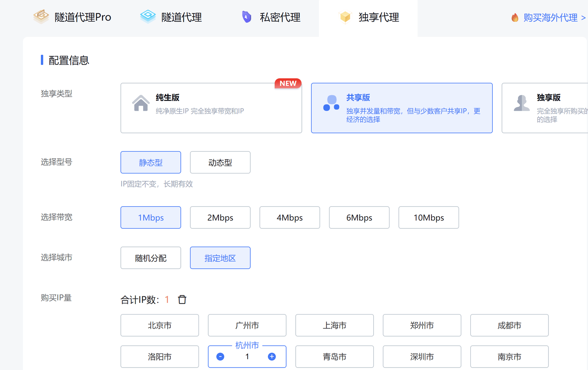The image size is (588, 370).
Task: Pick 上海市 city button
Action: coord(334,325)
